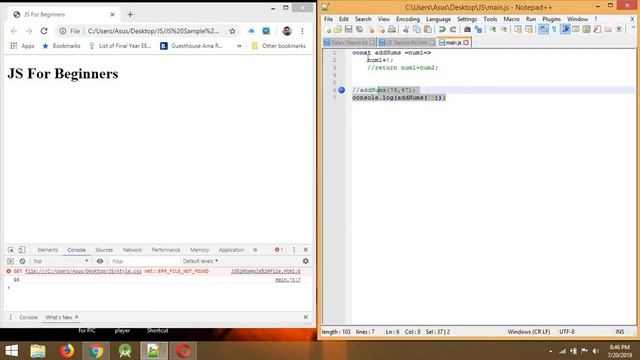The width and height of the screenshot is (640, 360).
Task: Reload the page in Chrome
Action: coord(44,31)
